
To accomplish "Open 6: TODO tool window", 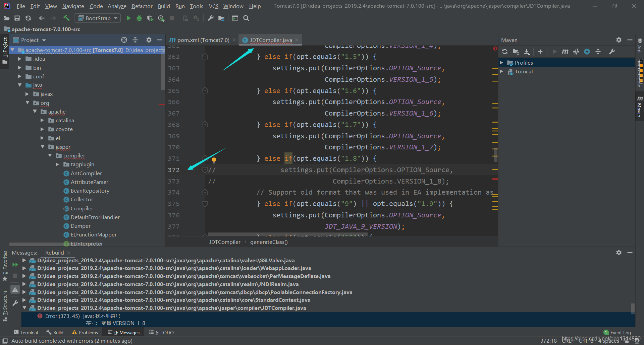I will (x=161, y=332).
